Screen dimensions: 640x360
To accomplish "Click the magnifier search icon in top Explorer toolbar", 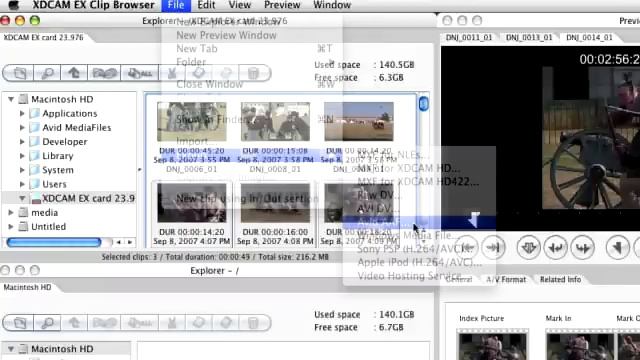I will [x=47, y=73].
